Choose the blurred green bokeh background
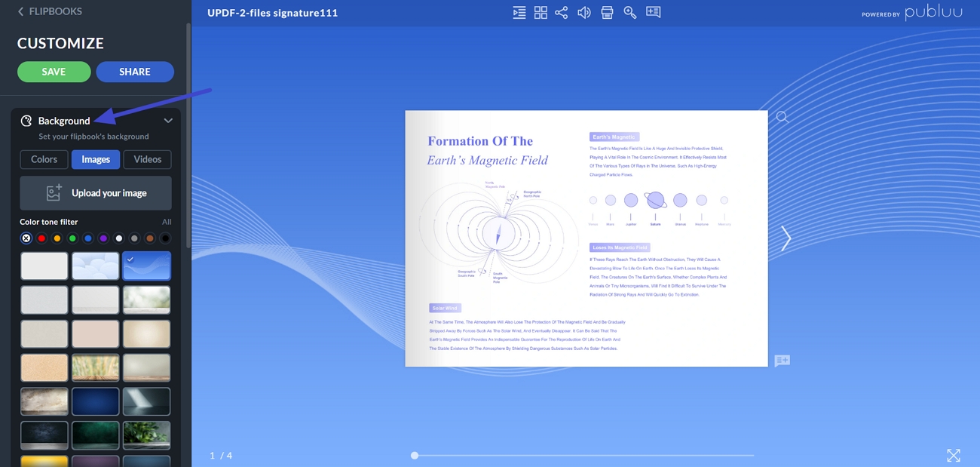This screenshot has width=980, height=467. [x=147, y=300]
